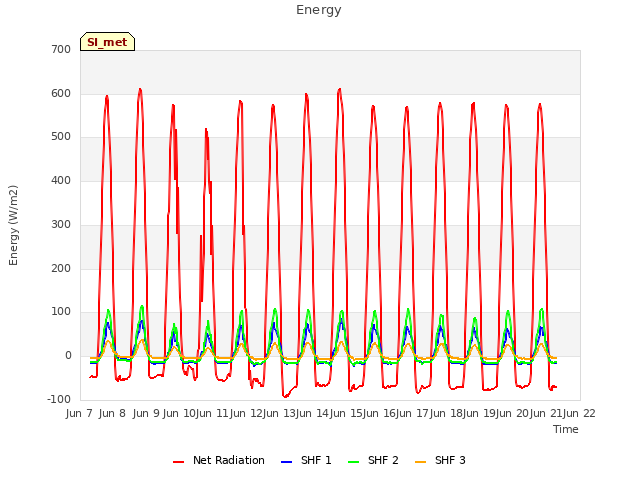Click the 400 y-axis tick label
The width and height of the screenshot is (640, 480).
[61, 180]
